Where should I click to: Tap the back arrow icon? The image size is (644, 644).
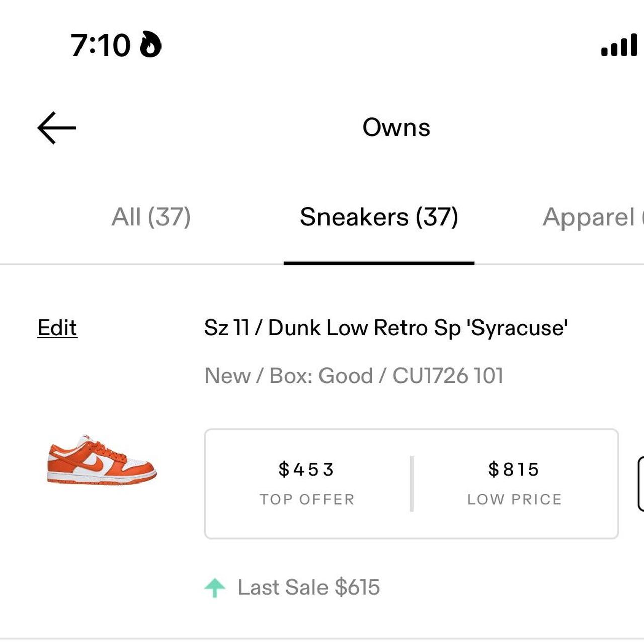pyautogui.click(x=56, y=128)
